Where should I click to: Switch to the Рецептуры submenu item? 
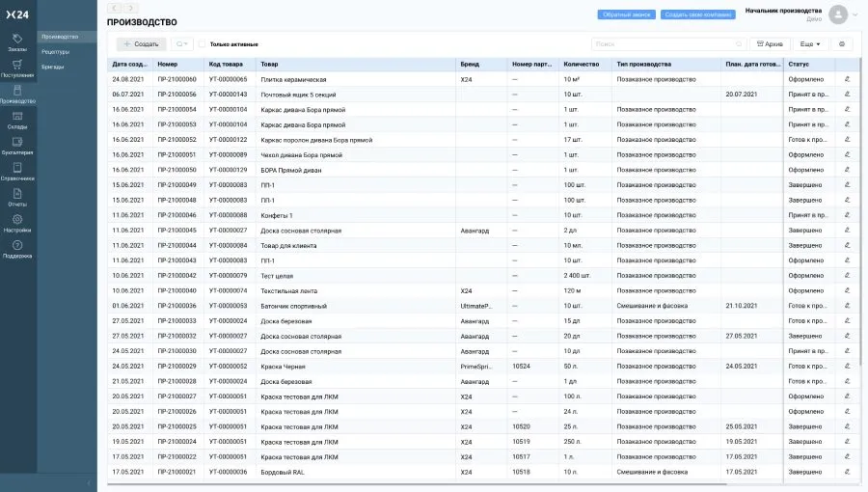56,52
